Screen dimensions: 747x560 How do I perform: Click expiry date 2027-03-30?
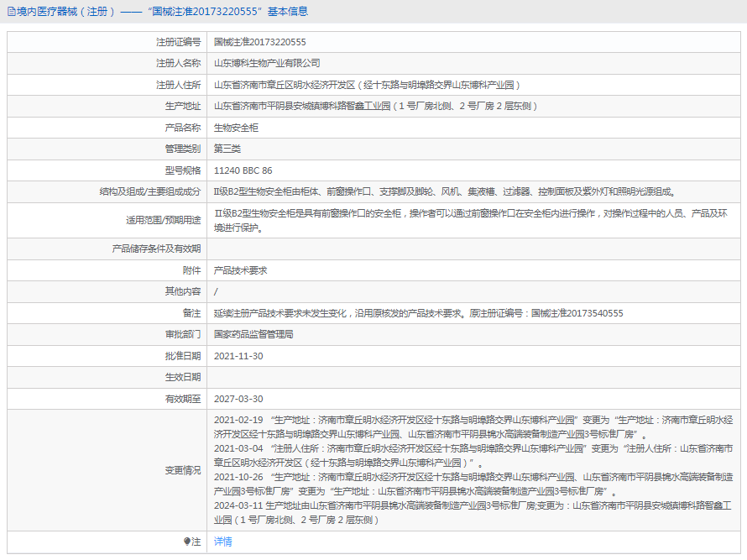pyautogui.click(x=238, y=399)
